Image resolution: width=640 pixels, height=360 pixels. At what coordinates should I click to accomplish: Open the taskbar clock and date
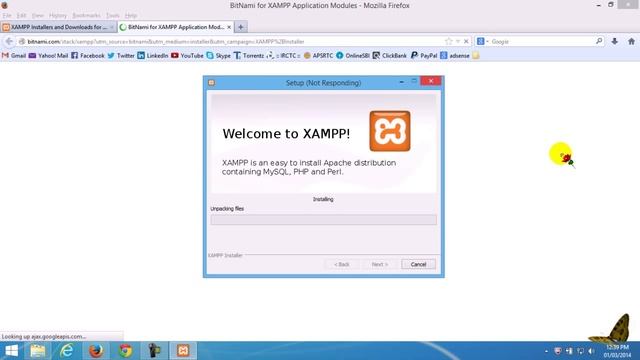(x=617, y=351)
